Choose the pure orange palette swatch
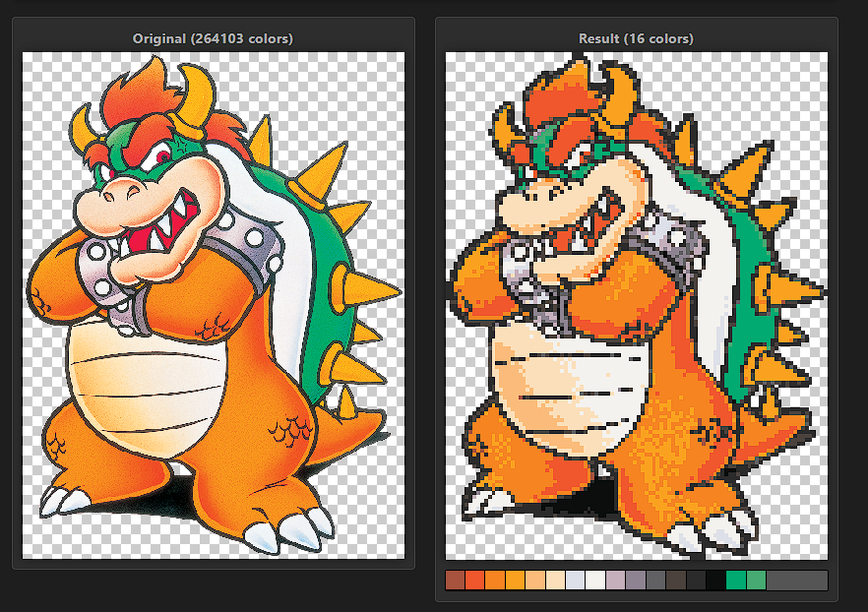 (x=495, y=581)
